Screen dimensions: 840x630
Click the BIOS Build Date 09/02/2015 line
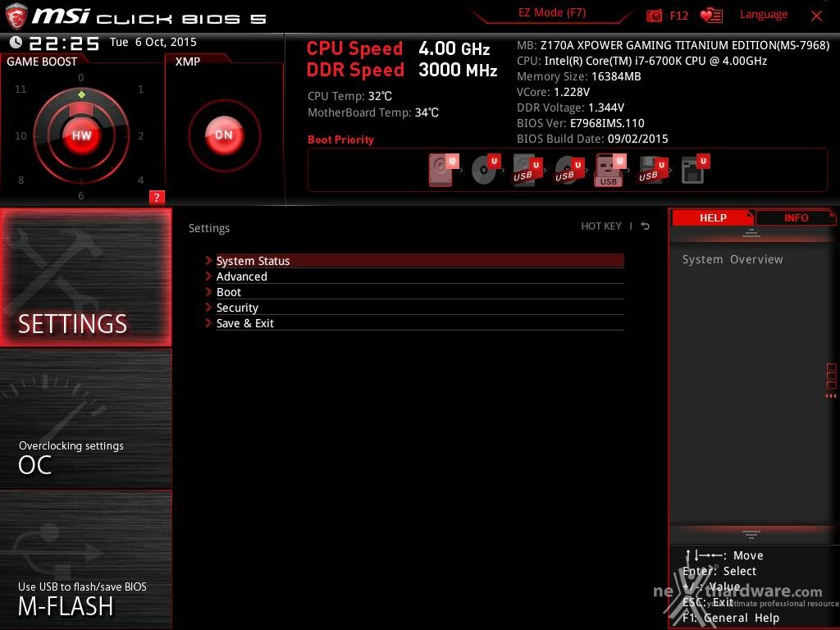(592, 139)
